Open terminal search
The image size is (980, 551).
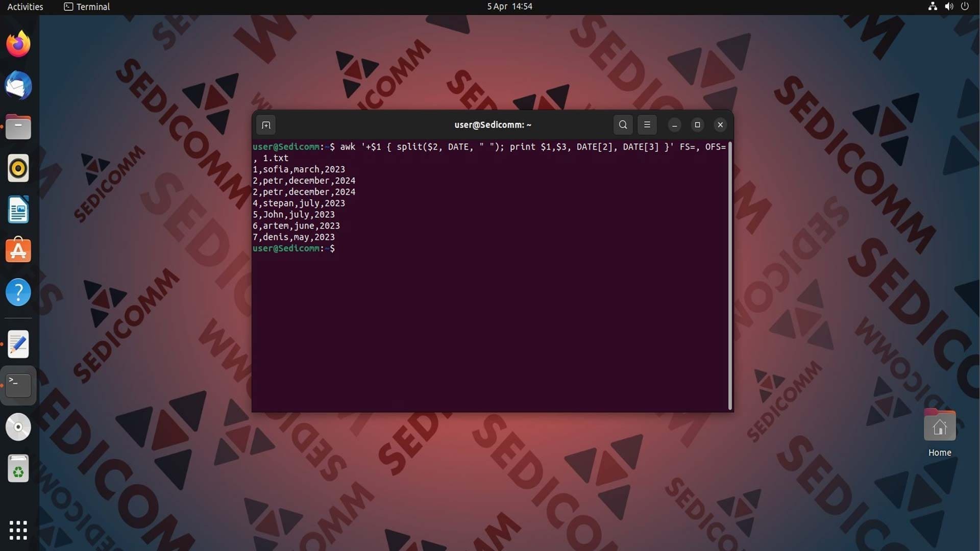[623, 125]
